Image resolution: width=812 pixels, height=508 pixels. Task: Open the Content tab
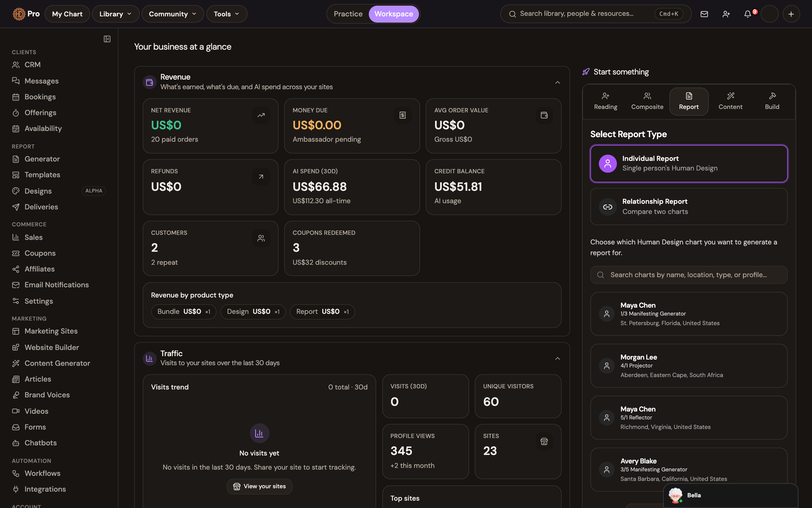(730, 102)
